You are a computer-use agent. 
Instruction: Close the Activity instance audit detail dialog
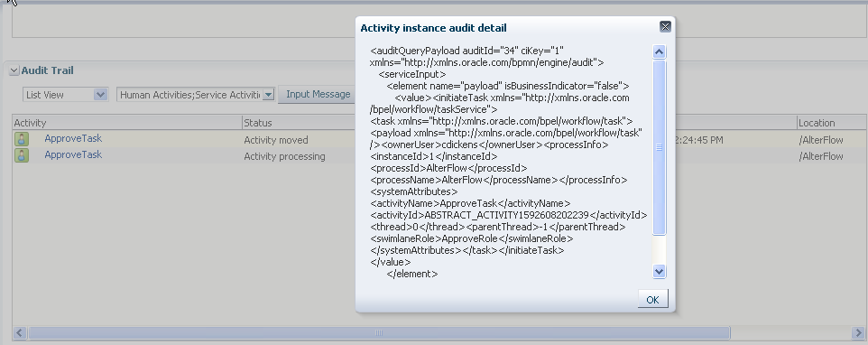665,26
